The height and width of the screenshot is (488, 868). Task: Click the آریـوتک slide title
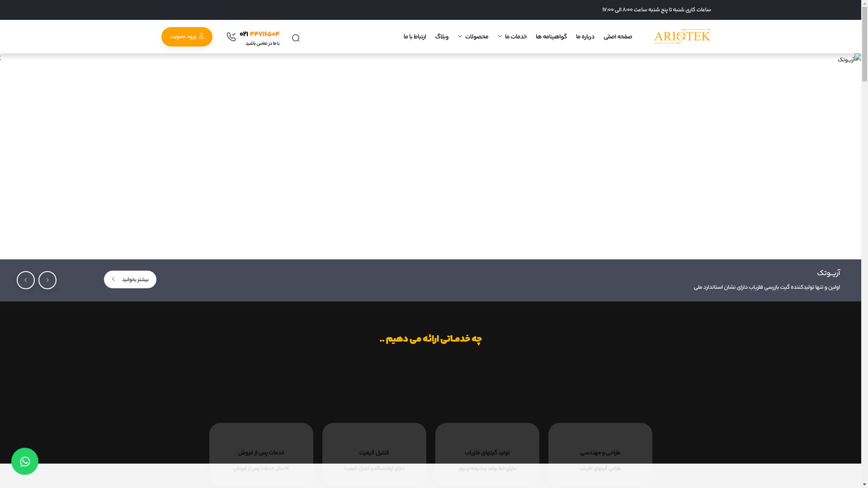pos(828,273)
